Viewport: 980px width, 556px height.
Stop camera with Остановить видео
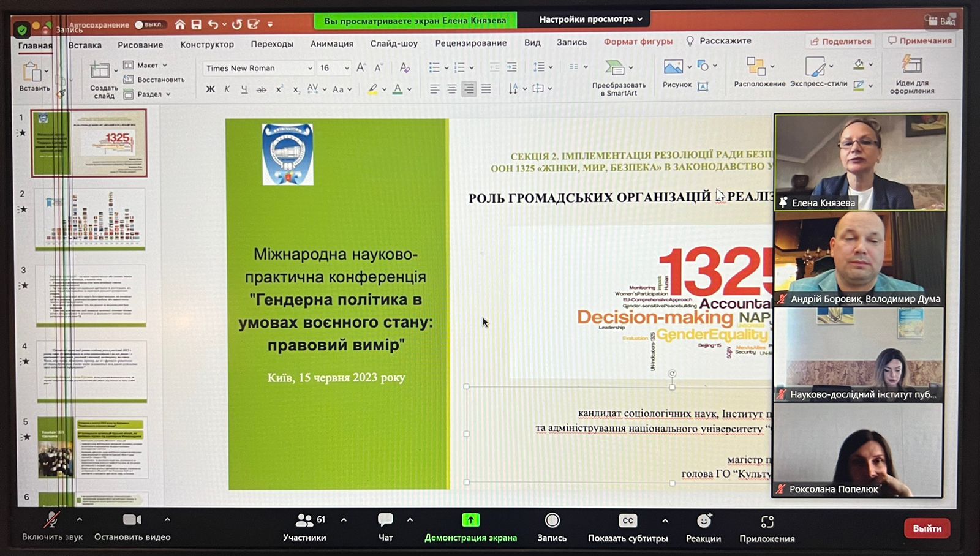[132, 527]
